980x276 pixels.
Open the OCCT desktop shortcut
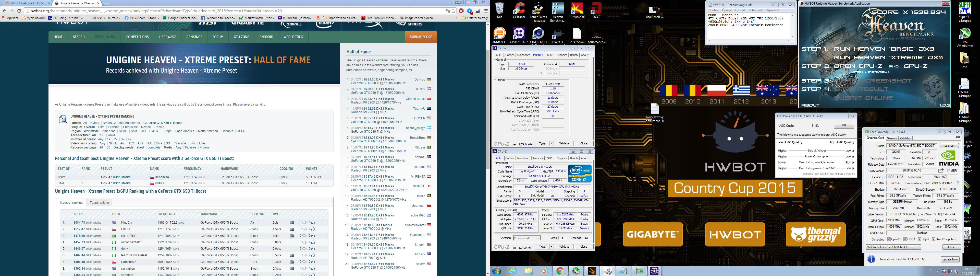(x=596, y=11)
